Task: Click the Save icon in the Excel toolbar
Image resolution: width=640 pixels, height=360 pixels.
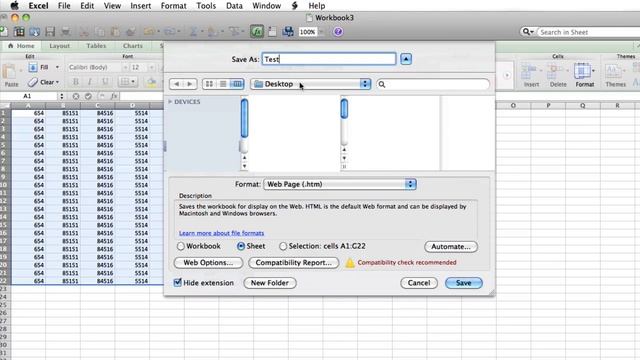Action: 50,31
